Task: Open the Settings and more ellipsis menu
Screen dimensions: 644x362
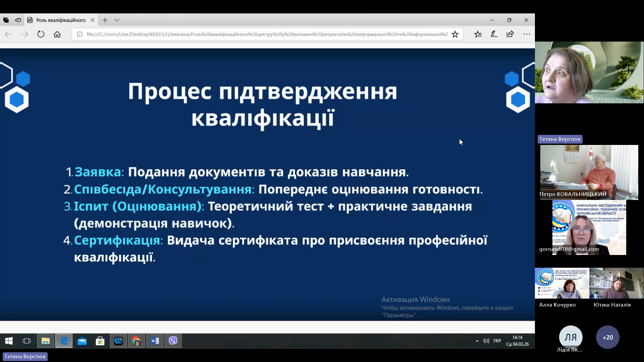Action: [527, 34]
